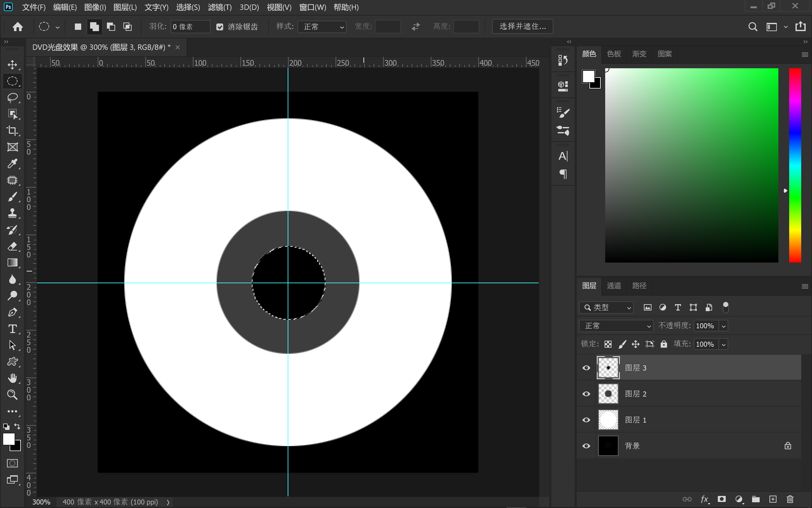Click Create new layer icon
The height and width of the screenshot is (508, 812).
pyautogui.click(x=773, y=499)
